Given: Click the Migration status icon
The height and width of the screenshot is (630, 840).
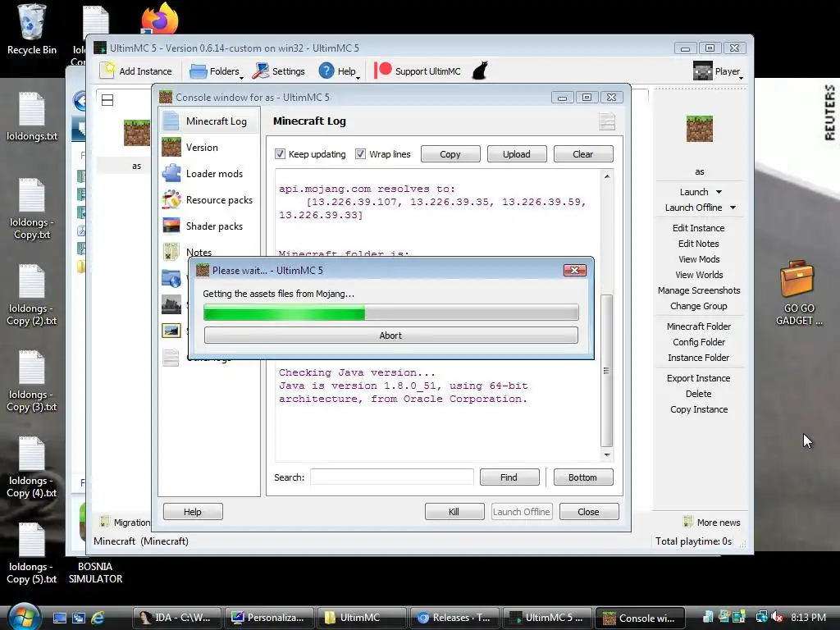Looking at the screenshot, I should click(x=105, y=522).
